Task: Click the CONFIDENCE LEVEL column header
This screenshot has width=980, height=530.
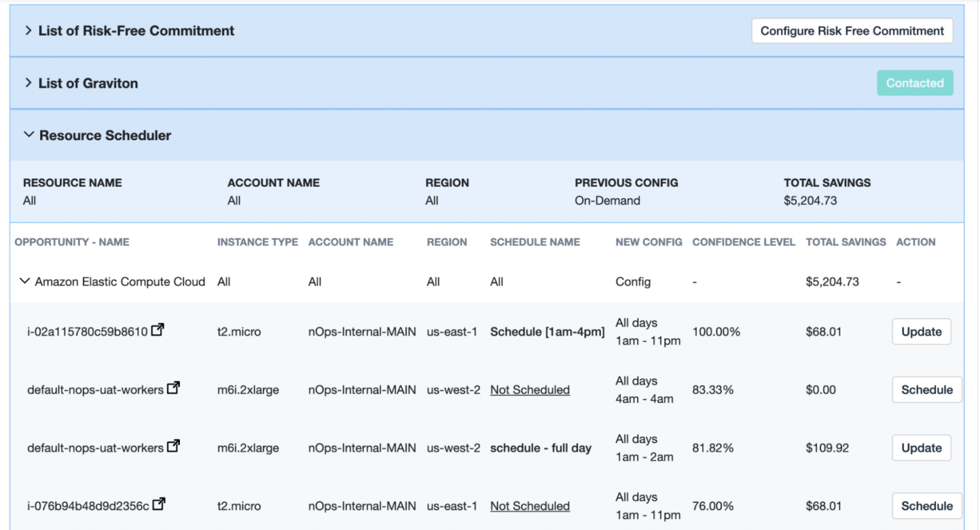Action: 743,242
